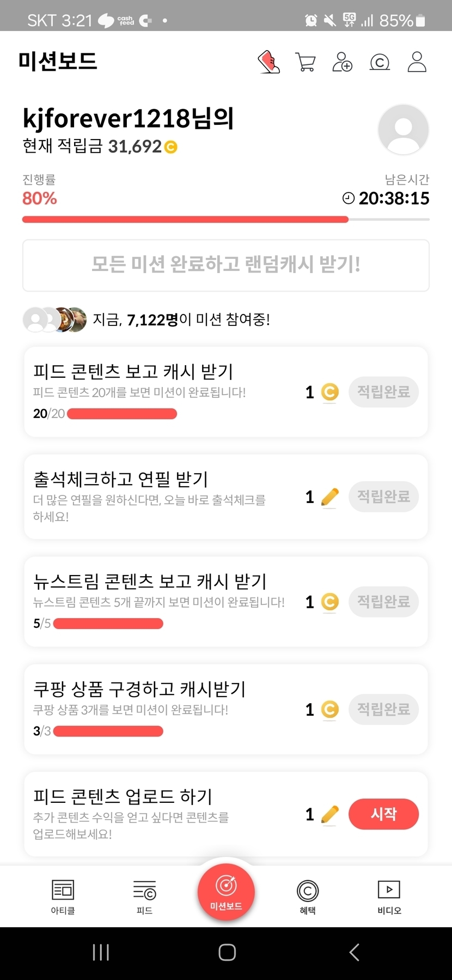Image resolution: width=452 pixels, height=980 pixels.
Task: Open the 쿠팡 상품 구경하고 캐시받기 mission card
Action: pyautogui.click(x=163, y=709)
